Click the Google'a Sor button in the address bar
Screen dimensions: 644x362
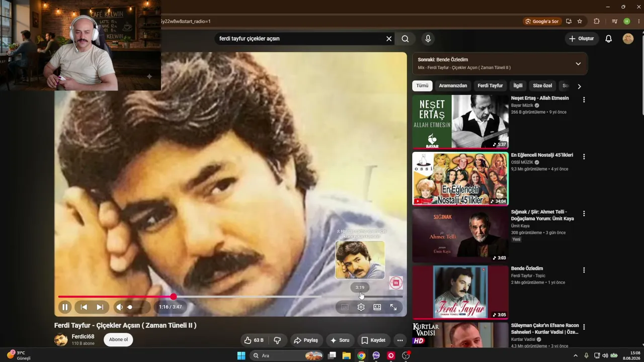coord(542,21)
